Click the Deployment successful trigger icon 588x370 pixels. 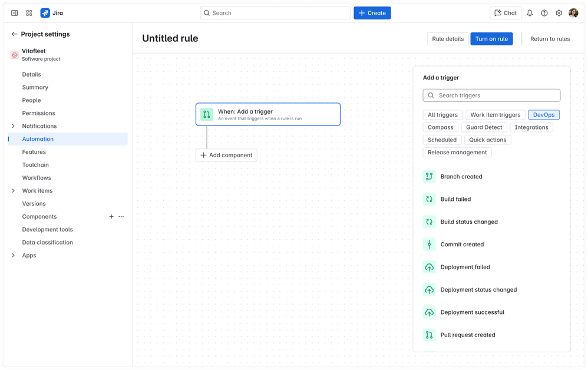point(430,312)
